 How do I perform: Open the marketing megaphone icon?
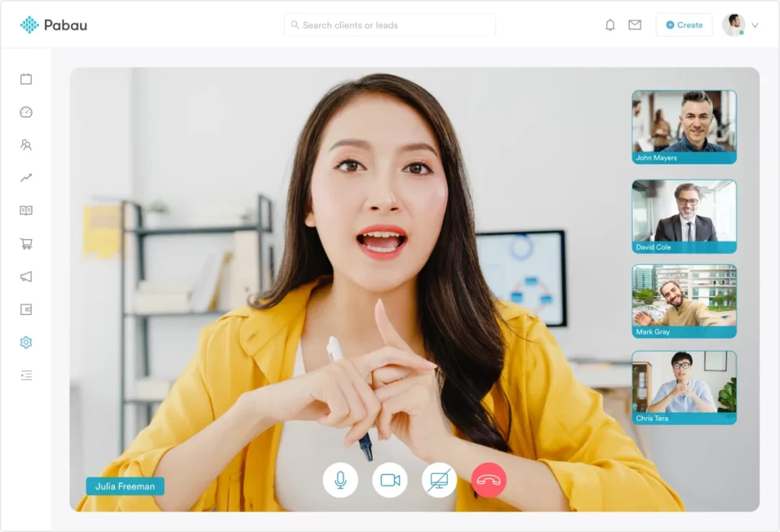(x=26, y=276)
